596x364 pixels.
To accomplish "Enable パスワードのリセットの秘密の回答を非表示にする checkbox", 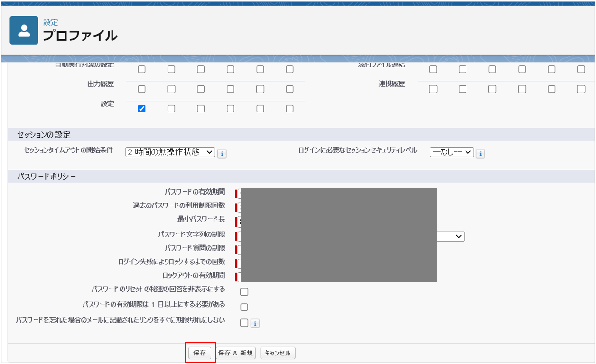I will point(244,292).
